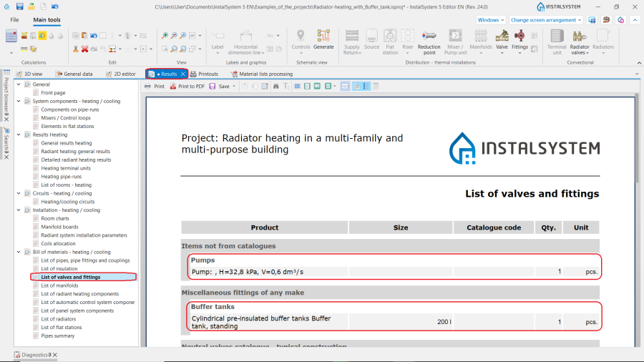
Task: Collapse the Circuits - heating / cooling node
Action: [19, 193]
